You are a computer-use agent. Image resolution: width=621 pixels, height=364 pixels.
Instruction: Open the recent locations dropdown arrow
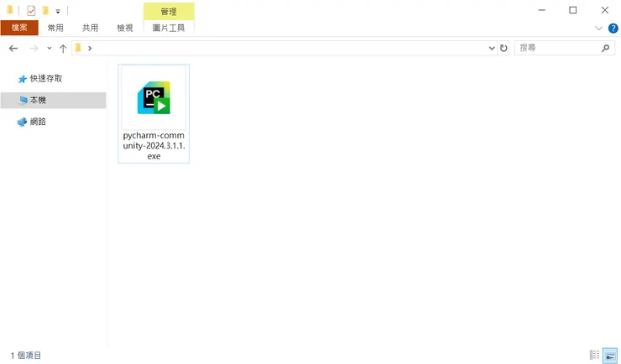(x=50, y=49)
